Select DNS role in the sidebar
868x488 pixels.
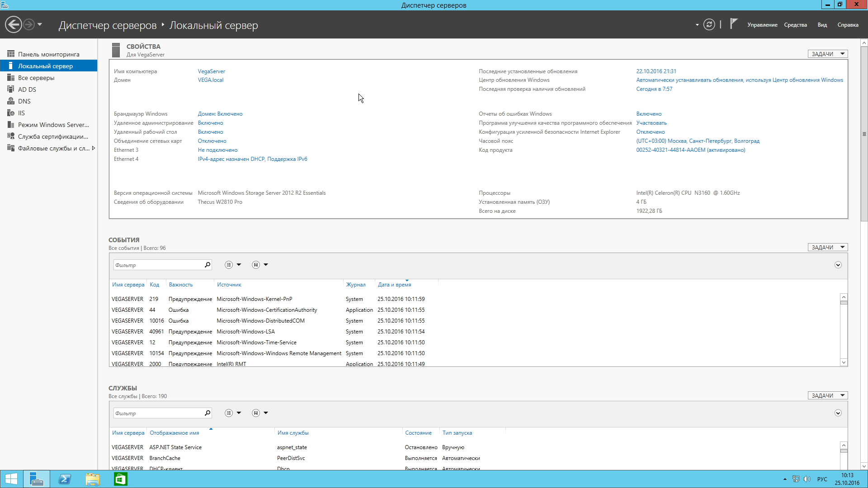[24, 101]
